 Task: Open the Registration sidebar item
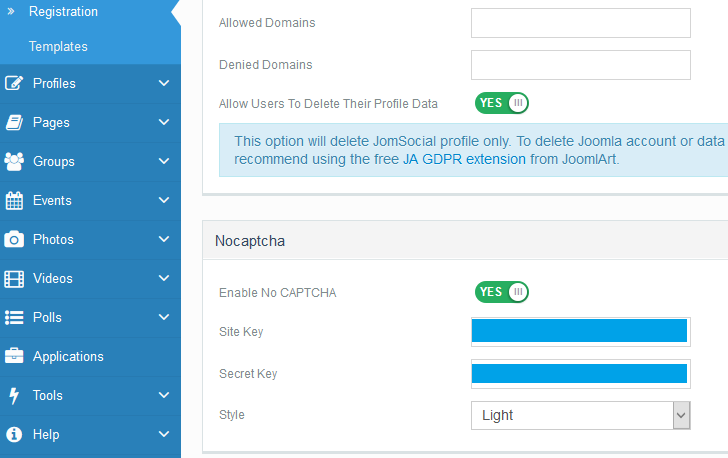point(63,12)
